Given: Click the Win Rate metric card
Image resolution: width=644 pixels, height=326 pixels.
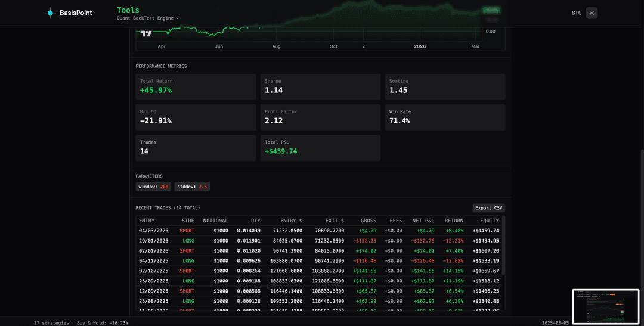Looking at the screenshot, I should [x=445, y=117].
